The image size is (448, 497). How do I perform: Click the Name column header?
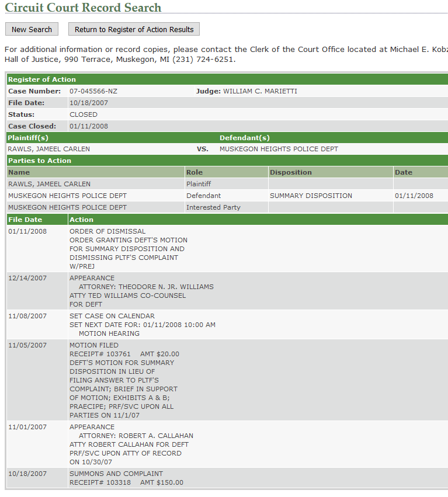95,172
